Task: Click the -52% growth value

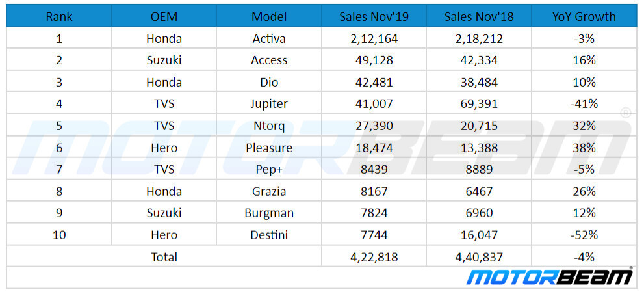Action: (584, 235)
